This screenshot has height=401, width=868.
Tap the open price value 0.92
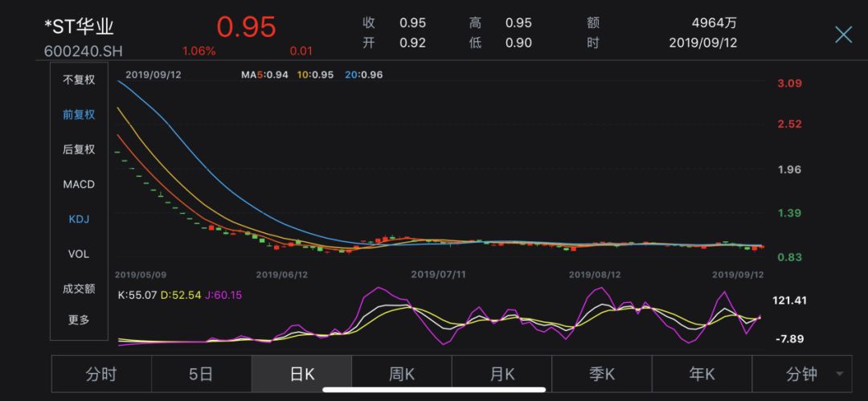413,43
